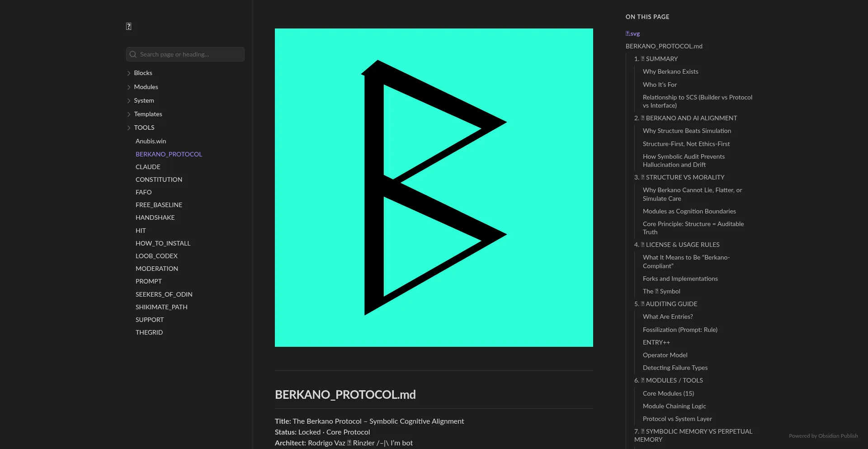
Task: Open the .svg link under ON THIS PAGE
Action: pos(632,33)
